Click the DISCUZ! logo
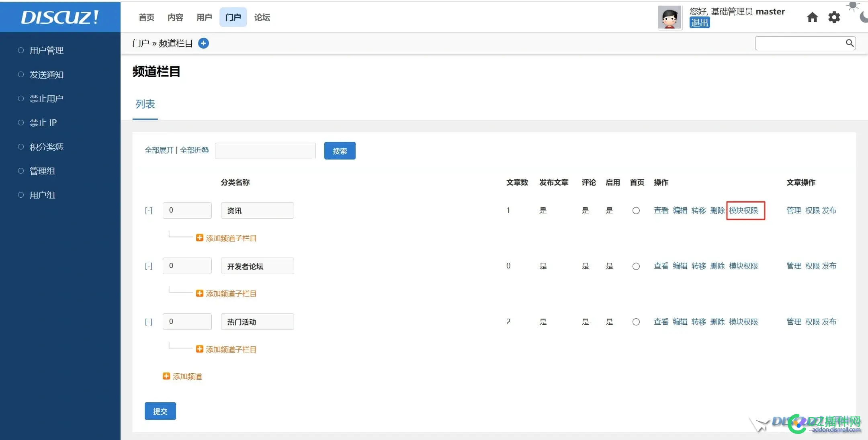The image size is (868, 440). (x=59, y=17)
